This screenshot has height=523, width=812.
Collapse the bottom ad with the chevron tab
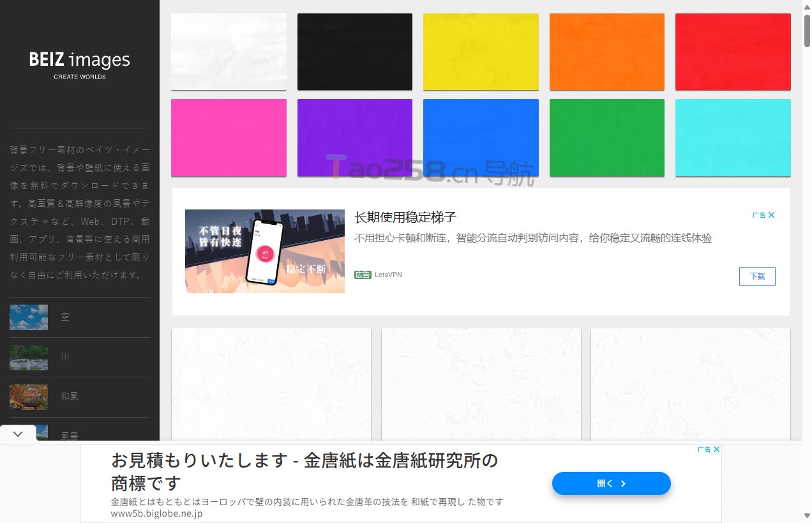[x=18, y=434]
